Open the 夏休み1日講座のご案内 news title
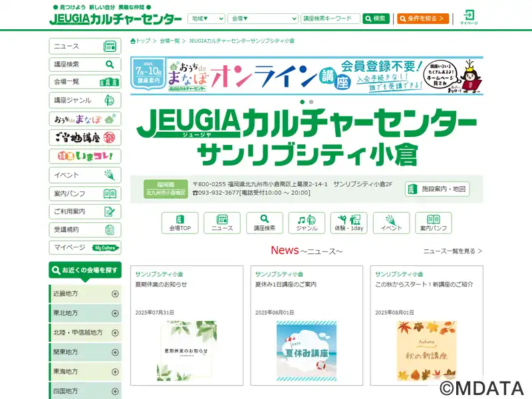 coord(286,285)
